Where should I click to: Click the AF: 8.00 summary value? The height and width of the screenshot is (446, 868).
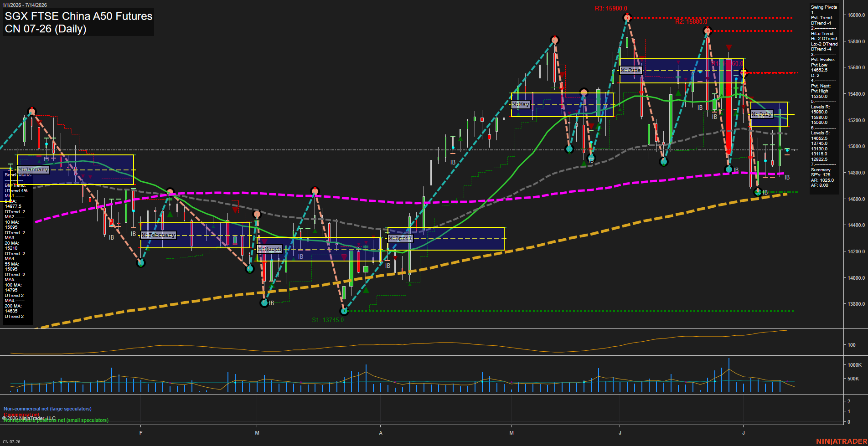coord(820,185)
